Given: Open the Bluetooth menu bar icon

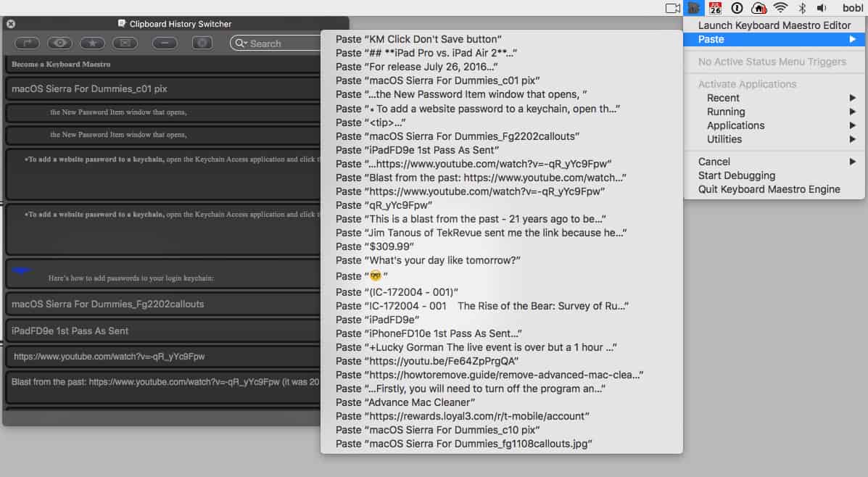Looking at the screenshot, I should coord(801,8).
